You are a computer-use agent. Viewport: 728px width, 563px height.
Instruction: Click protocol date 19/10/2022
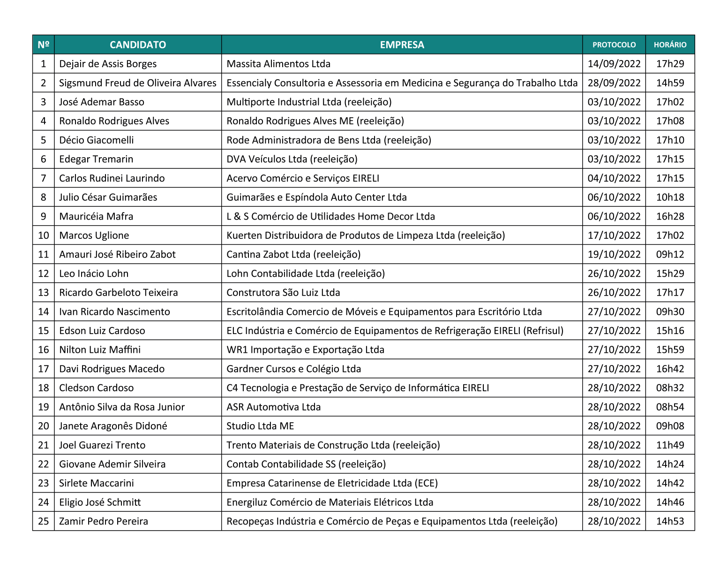click(614, 254)
